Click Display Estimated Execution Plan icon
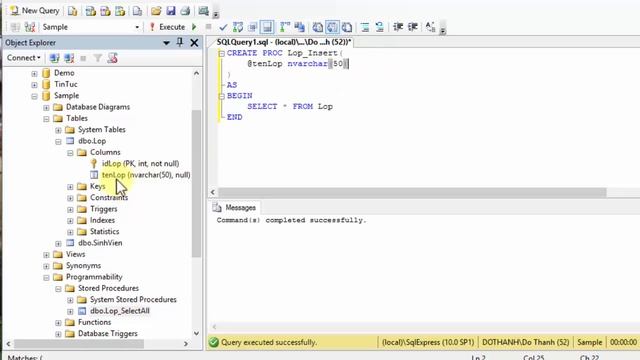The width and height of the screenshot is (640, 360). [238, 27]
